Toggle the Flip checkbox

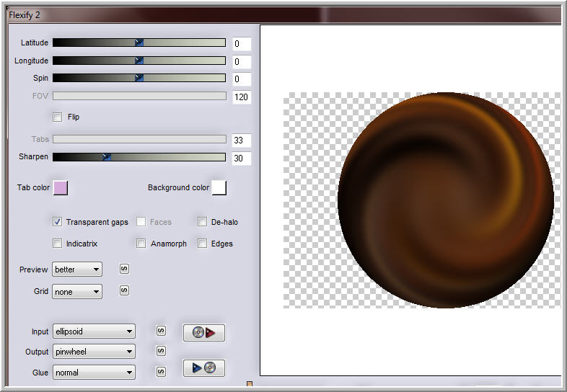[x=57, y=117]
